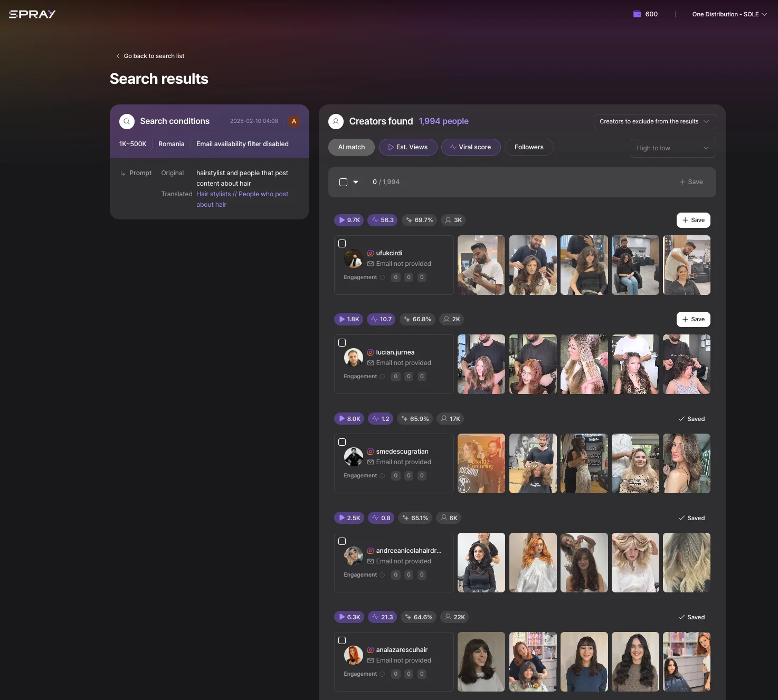Open the ufukcirdi username link
This screenshot has height=700, width=778.
389,253
